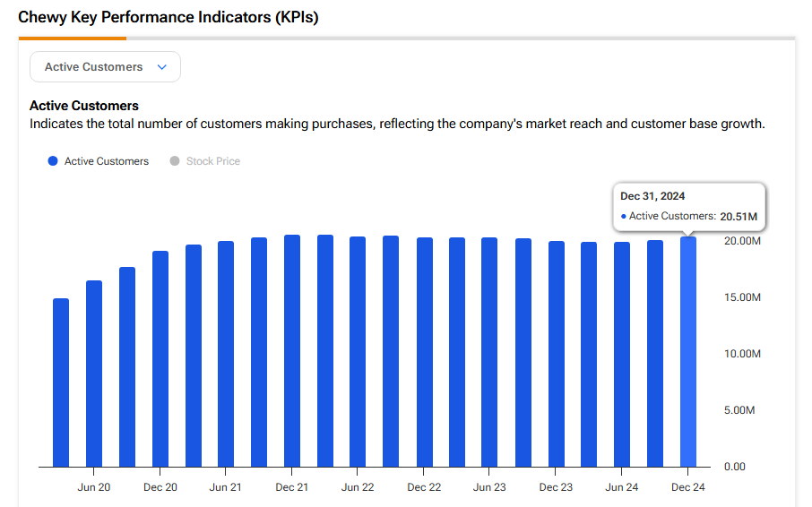This screenshot has height=507, width=812.
Task: Click the bar above Dec 20
Action: pos(160,359)
